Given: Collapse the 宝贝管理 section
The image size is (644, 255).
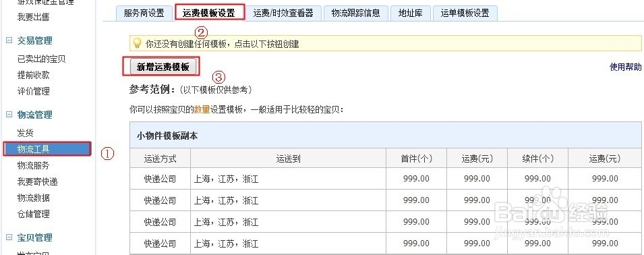Looking at the screenshot, I should coord(9,237).
